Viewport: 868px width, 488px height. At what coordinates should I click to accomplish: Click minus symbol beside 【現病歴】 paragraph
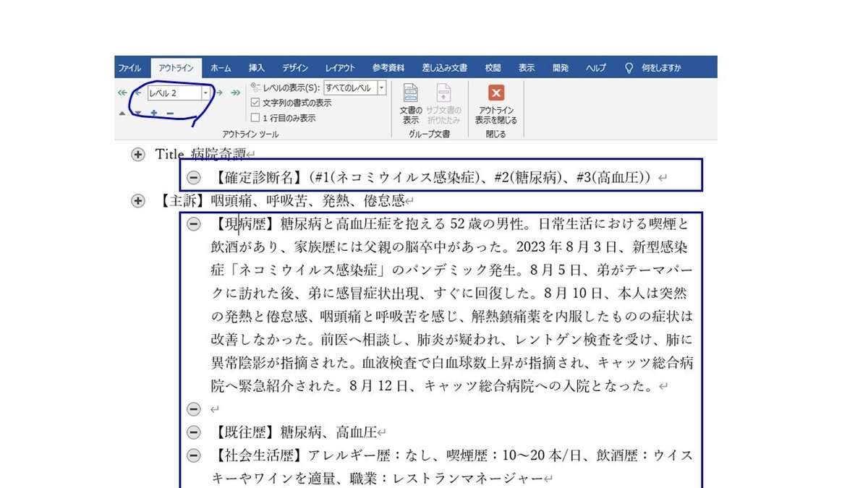click(193, 223)
